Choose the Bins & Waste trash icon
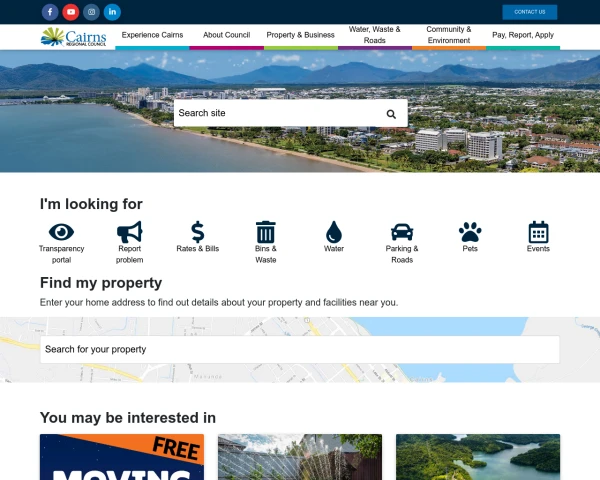This screenshot has height=480, width=600. click(x=266, y=232)
